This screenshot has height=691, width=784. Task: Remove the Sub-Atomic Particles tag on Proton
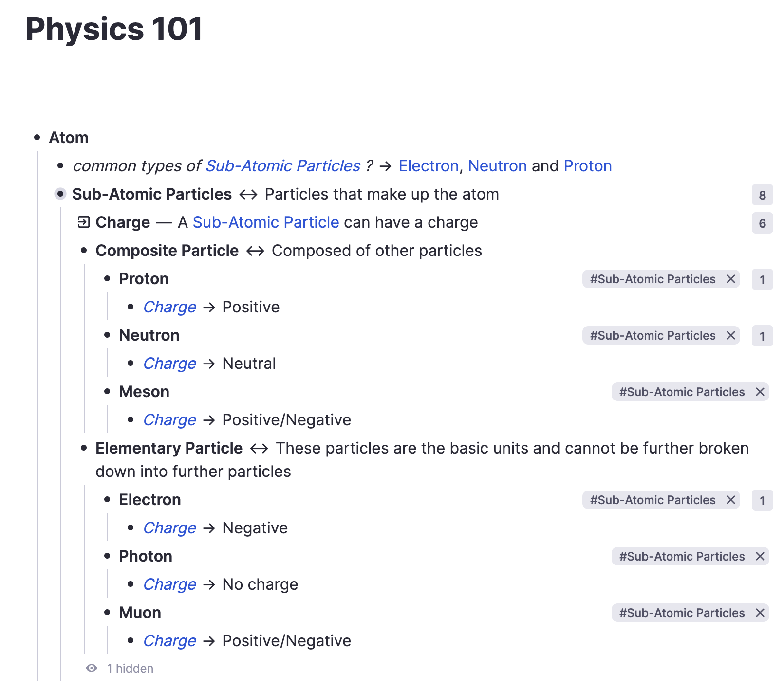pyautogui.click(x=730, y=279)
